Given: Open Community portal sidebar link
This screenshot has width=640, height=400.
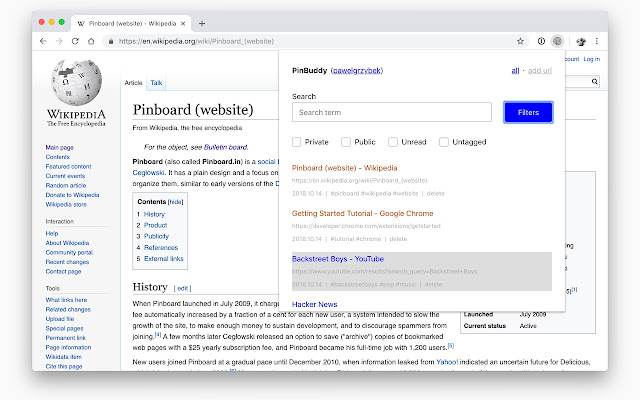Looking at the screenshot, I should (x=69, y=253).
